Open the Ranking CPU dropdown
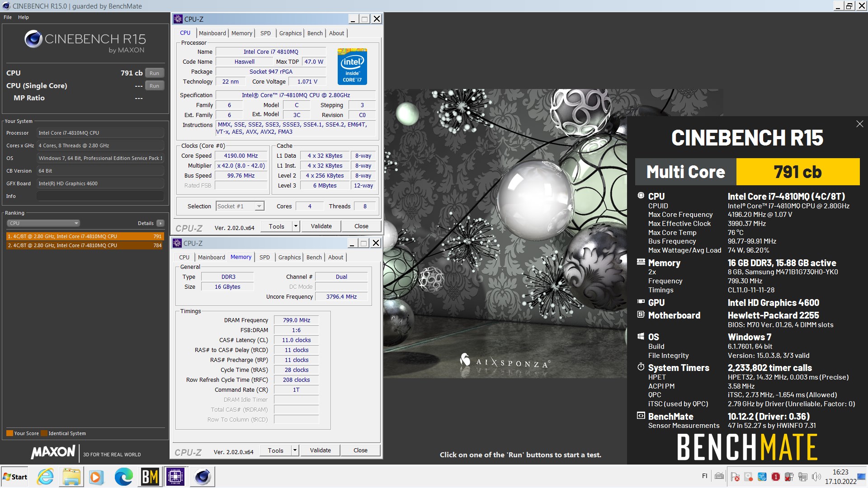Screen dimensions: 868x488 (43, 223)
